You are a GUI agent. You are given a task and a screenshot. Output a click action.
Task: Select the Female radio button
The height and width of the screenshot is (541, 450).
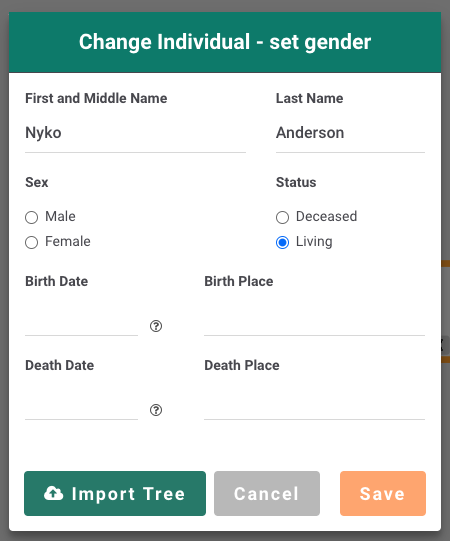(31, 242)
